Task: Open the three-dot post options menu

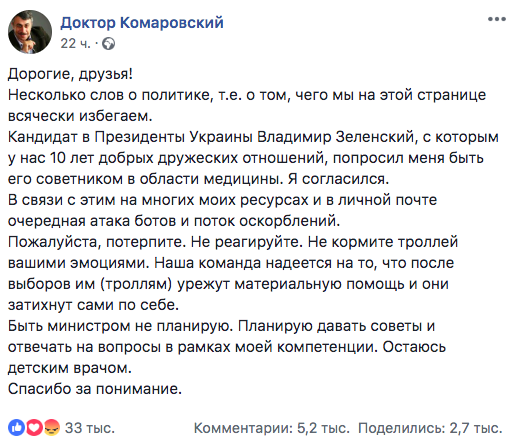Action: tap(497, 19)
